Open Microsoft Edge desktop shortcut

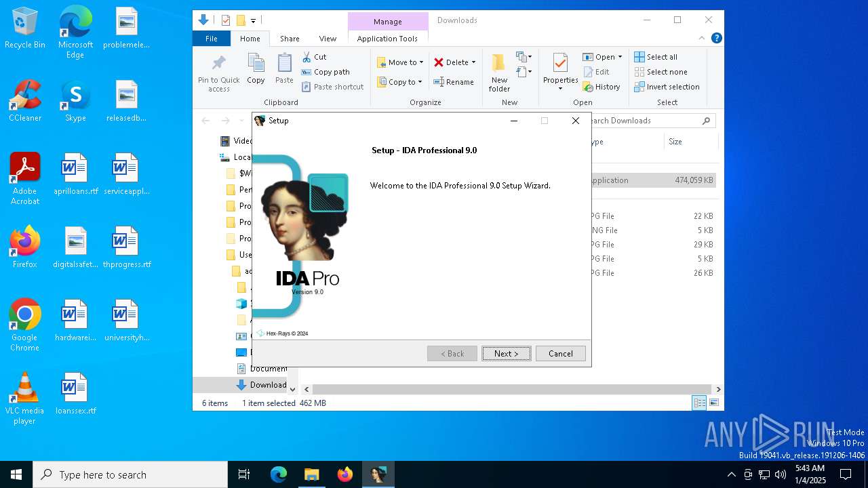coord(75,32)
